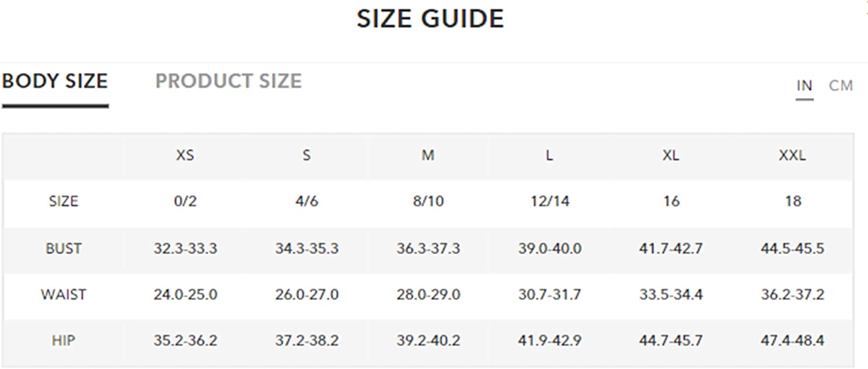Viewport: 868px width, 369px height.
Task: Toggle units to IN
Action: coord(804,86)
